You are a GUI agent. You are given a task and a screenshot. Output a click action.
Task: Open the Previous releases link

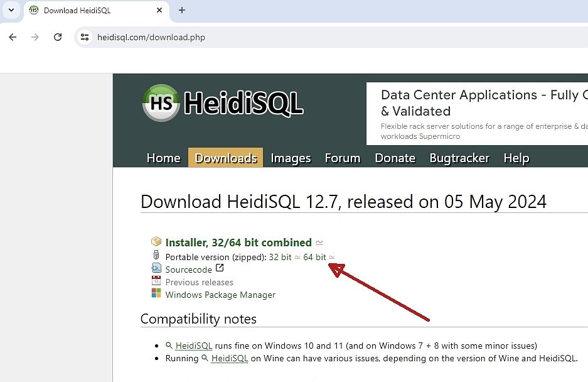pos(199,282)
